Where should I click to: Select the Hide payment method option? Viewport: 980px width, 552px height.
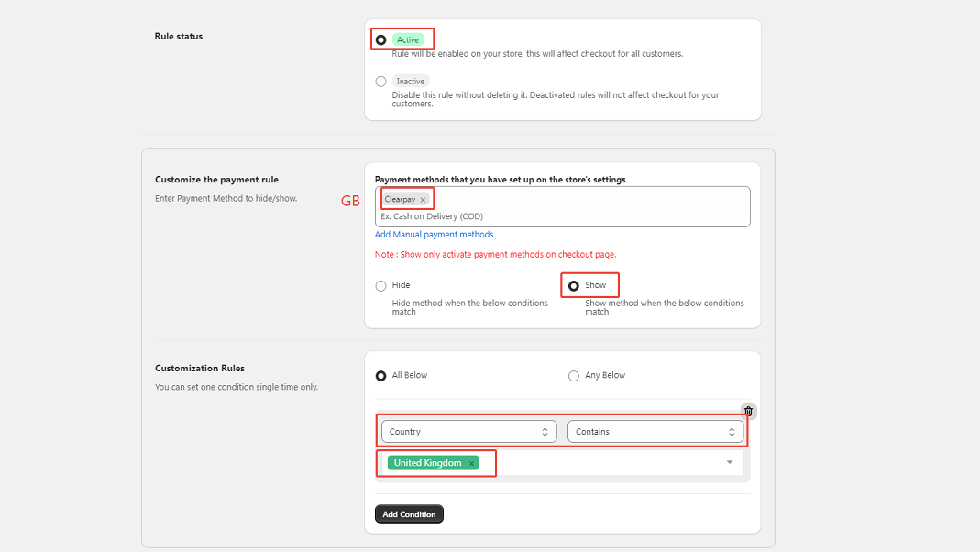pos(380,285)
